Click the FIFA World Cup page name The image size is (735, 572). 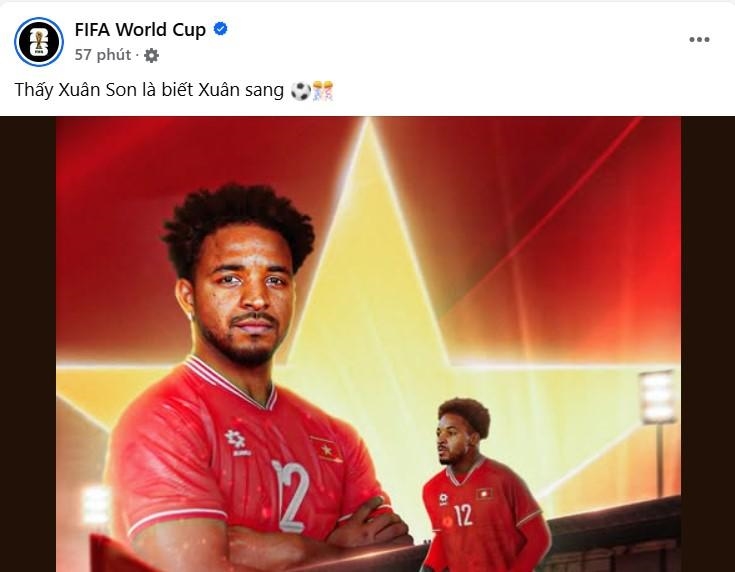click(140, 30)
